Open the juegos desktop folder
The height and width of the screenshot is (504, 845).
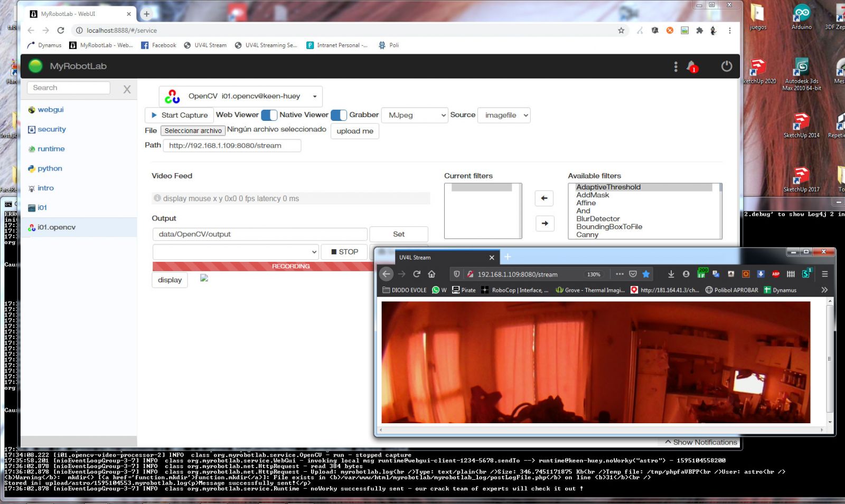pyautogui.click(x=758, y=16)
